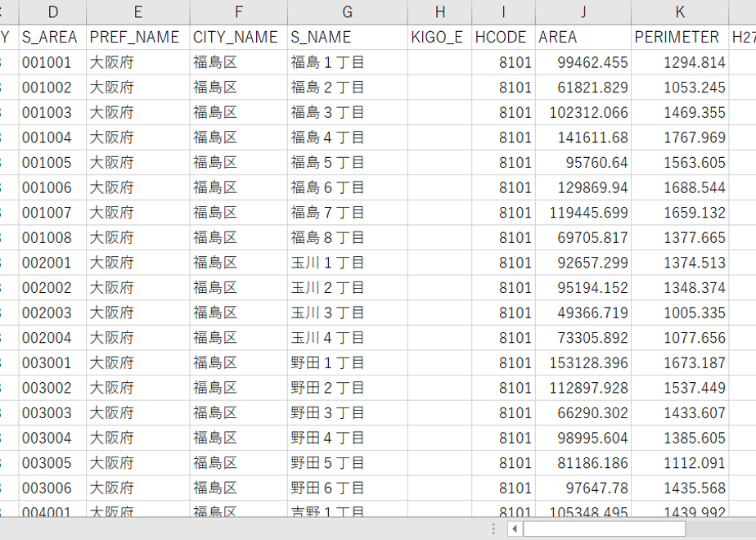Select HCODE 8101 in 野田２丁目 row
Image resolution: width=756 pixels, height=540 pixels.
503,388
